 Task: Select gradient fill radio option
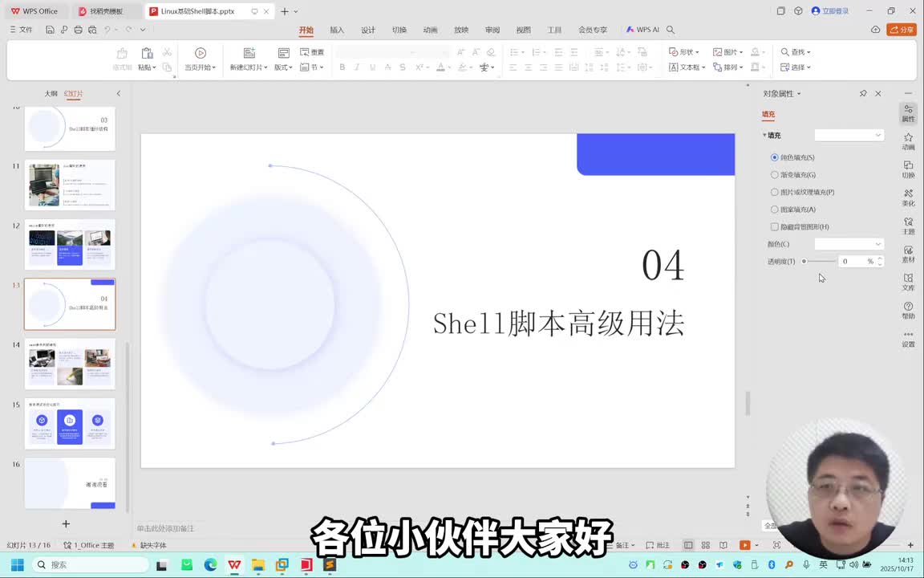pyautogui.click(x=774, y=174)
